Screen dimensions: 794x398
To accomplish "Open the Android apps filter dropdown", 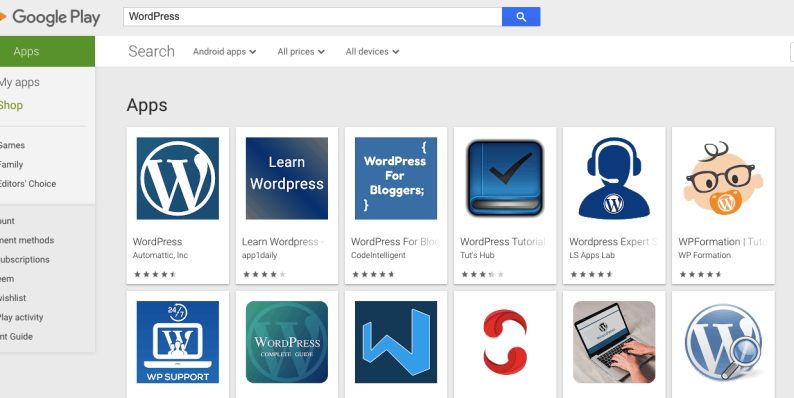I will tap(224, 52).
